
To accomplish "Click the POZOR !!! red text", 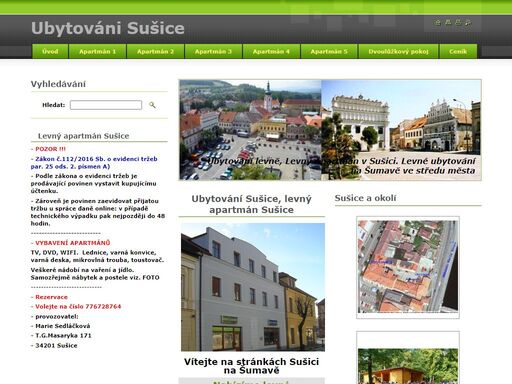I will 48,149.
